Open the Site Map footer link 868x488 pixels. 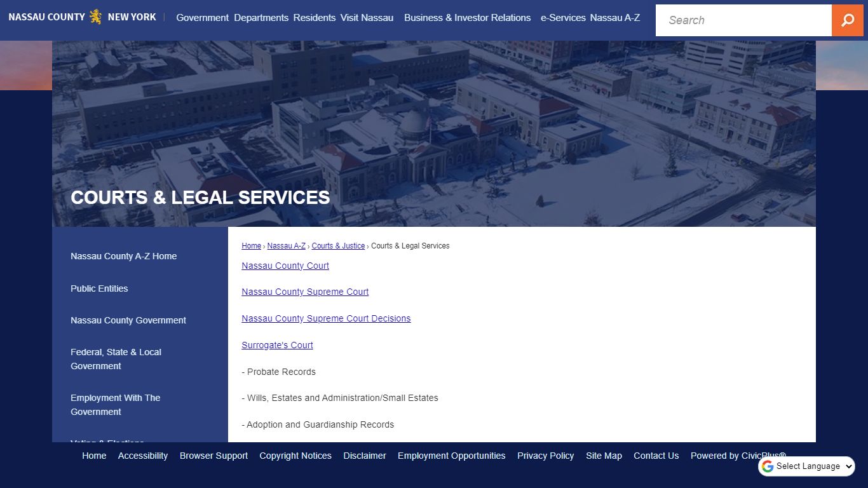(604, 456)
